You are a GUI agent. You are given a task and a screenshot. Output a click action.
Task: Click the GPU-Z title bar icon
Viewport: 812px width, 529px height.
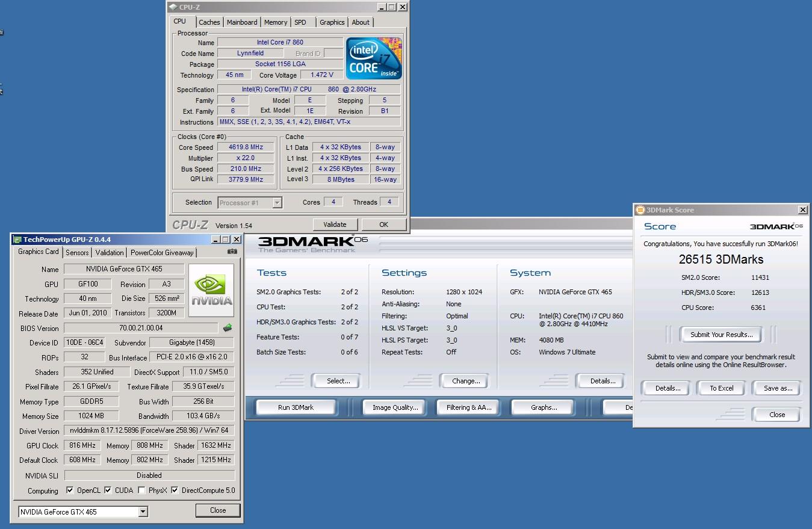point(17,240)
